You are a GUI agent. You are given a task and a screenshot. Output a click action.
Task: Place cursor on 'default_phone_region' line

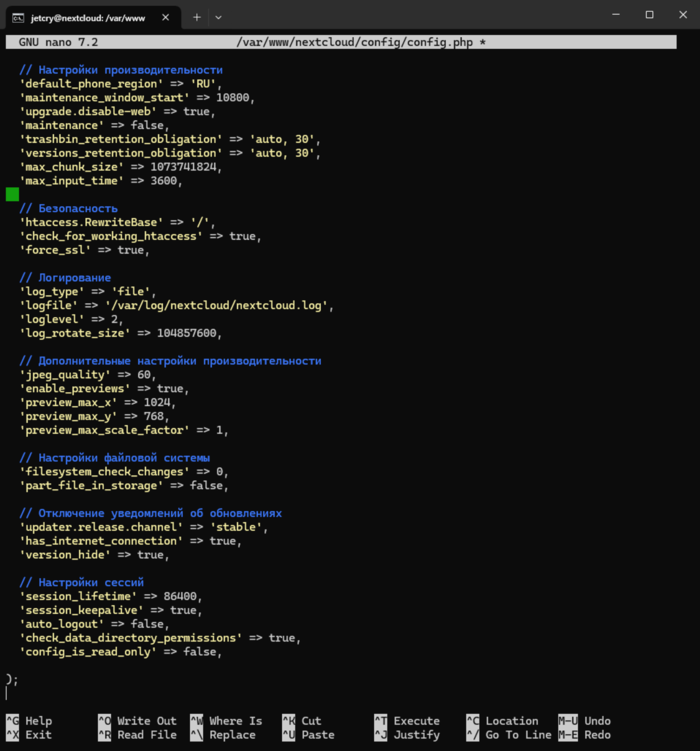[121, 84]
